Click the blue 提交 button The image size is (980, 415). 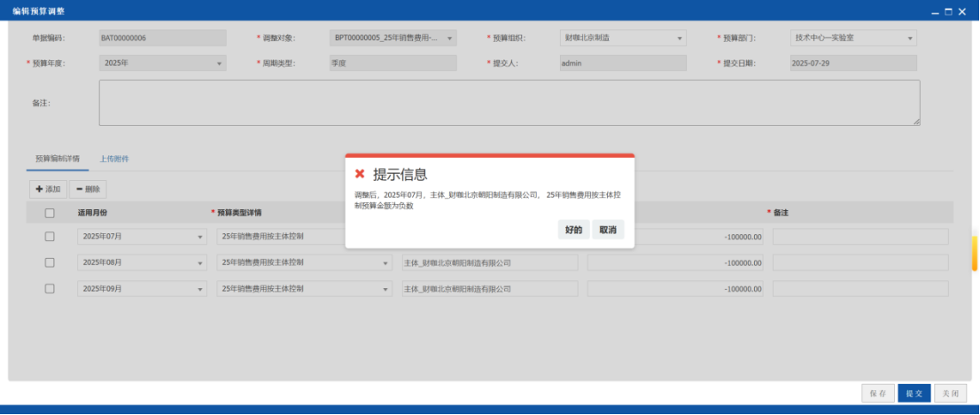click(914, 394)
